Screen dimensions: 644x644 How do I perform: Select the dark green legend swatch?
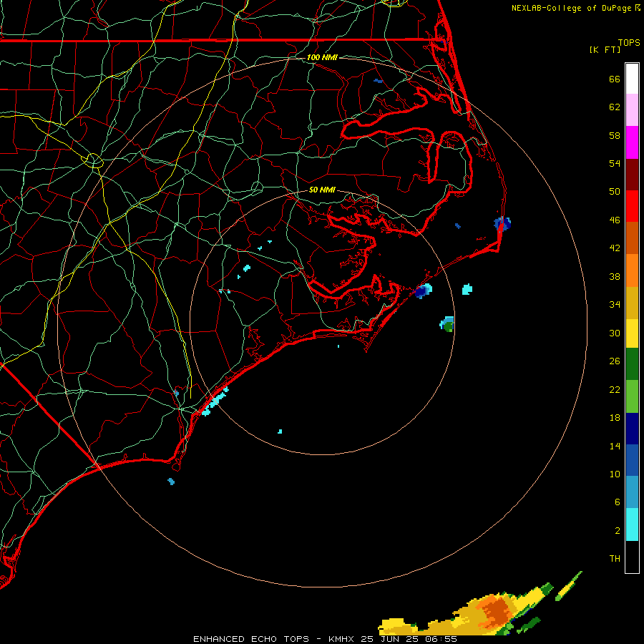click(x=632, y=364)
